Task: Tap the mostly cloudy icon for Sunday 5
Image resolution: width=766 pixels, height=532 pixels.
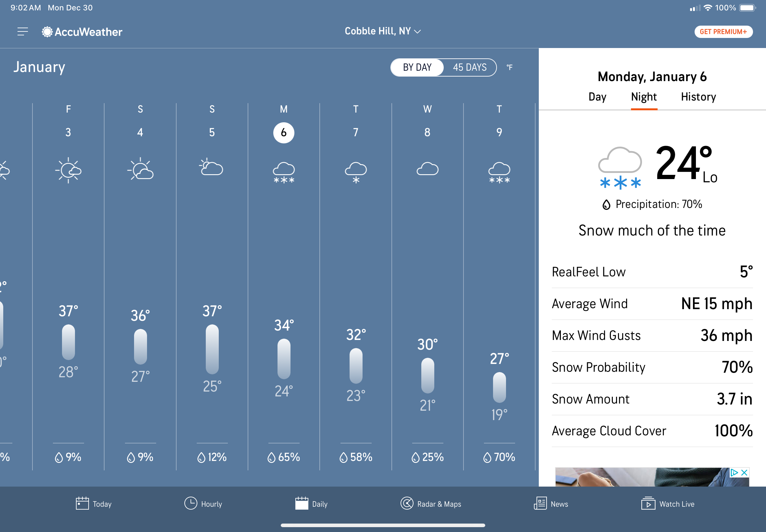Action: click(x=211, y=166)
